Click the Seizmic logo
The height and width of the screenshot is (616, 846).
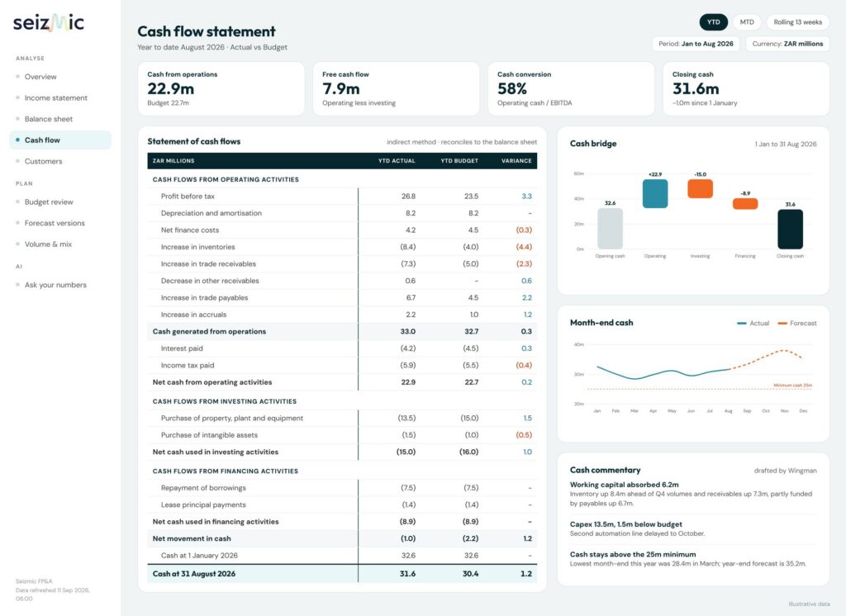coord(49,22)
